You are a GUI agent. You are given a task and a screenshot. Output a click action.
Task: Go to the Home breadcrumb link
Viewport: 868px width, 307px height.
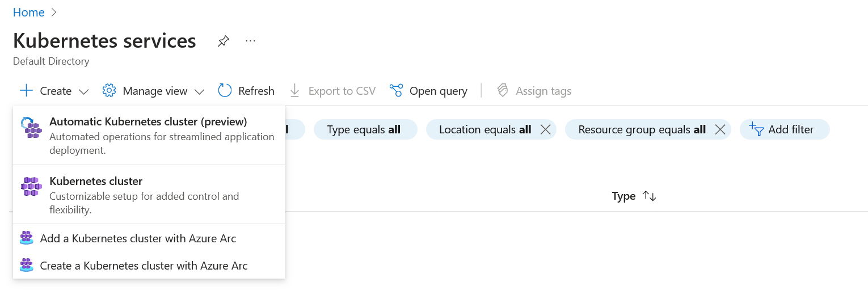pos(28,12)
